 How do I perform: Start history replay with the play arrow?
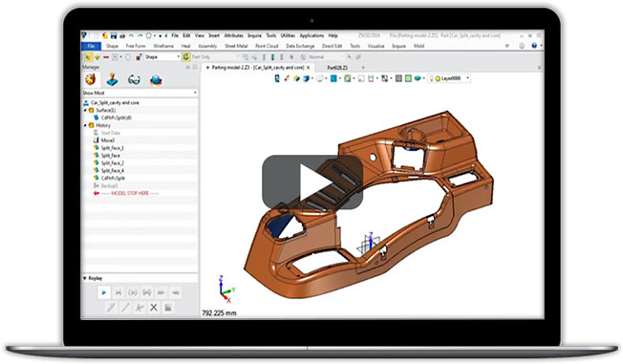[104, 292]
